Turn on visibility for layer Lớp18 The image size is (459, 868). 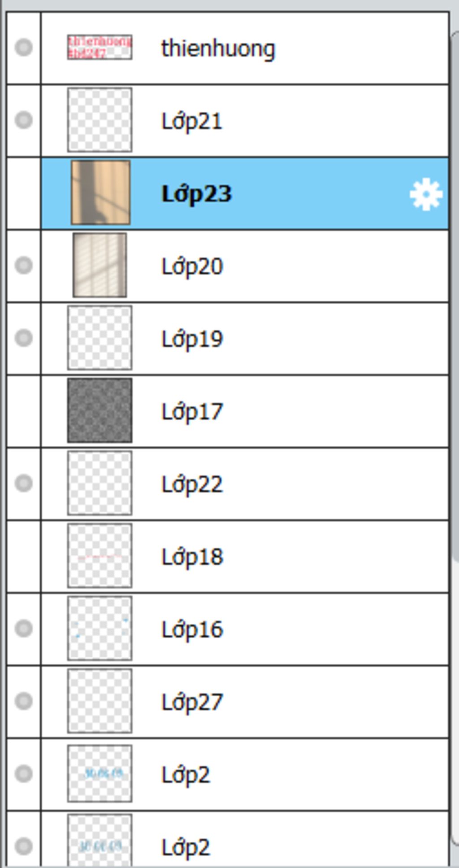coord(24,556)
